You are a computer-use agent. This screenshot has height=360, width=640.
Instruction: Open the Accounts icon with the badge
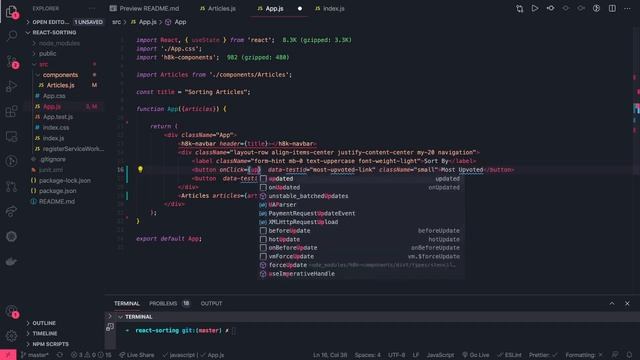tap(11, 311)
